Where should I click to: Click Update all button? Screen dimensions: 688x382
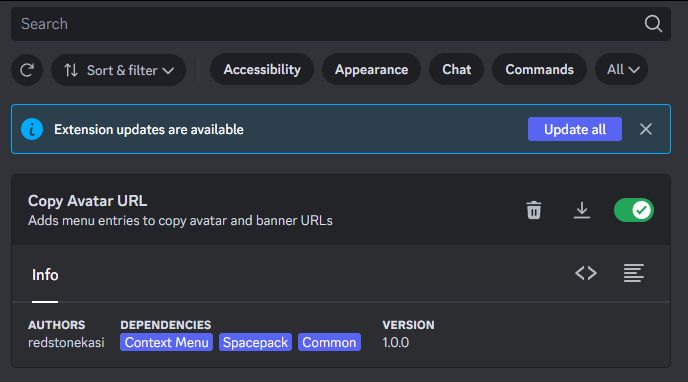pos(575,129)
